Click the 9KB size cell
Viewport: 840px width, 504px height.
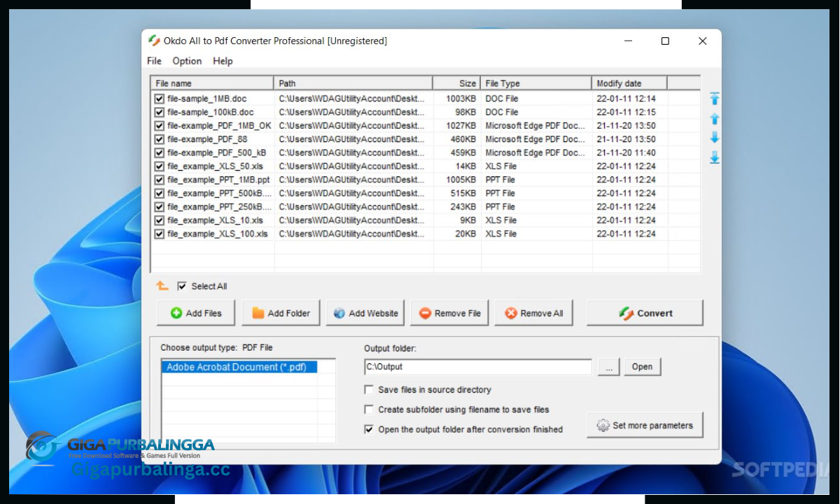[x=468, y=220]
